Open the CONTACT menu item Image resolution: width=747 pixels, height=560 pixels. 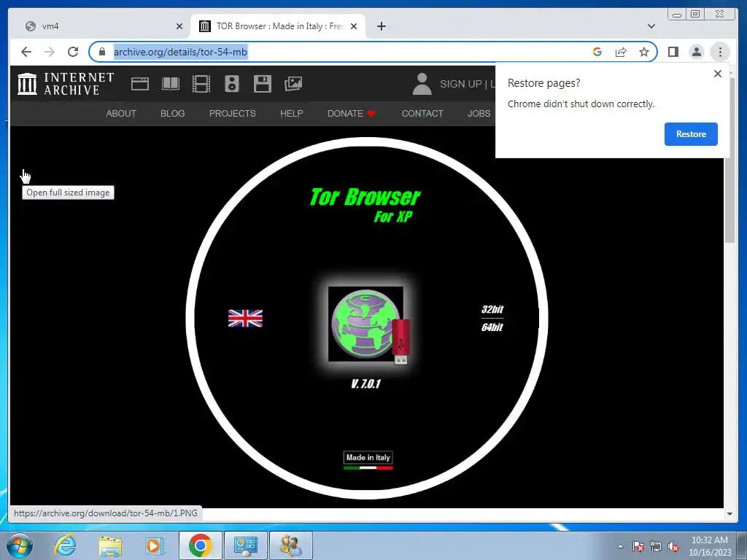click(x=422, y=113)
